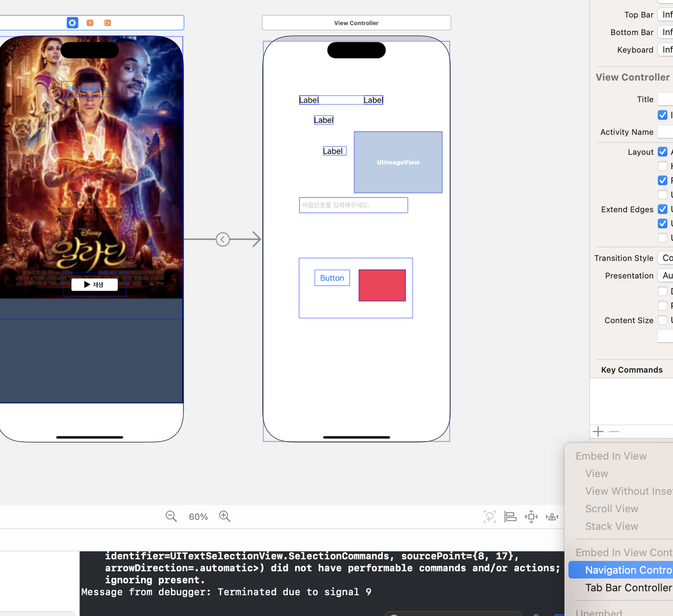
Task: Add a key command with plus
Action: [x=598, y=432]
